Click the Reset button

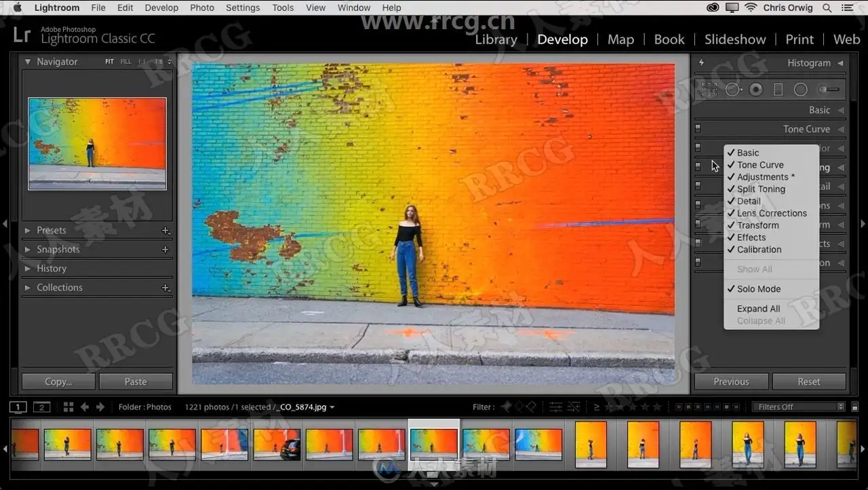click(809, 382)
